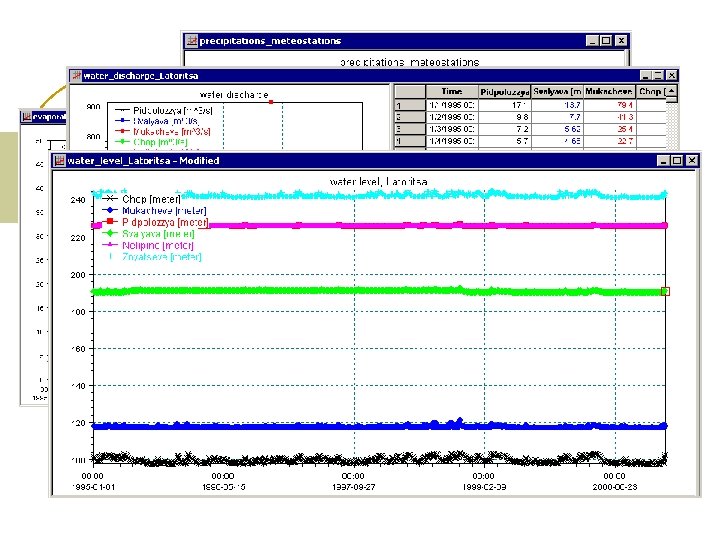Click the 1997-09-27 date label on the time axis

pos(354,487)
